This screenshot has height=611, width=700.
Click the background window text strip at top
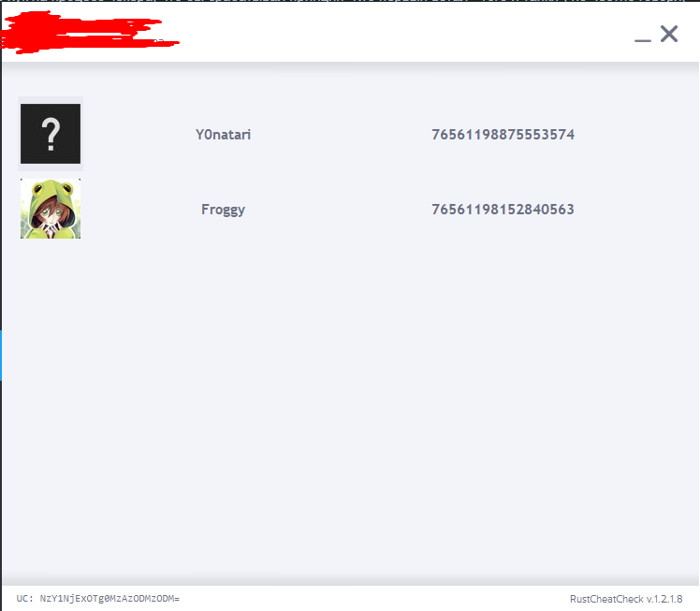click(x=350, y=1)
